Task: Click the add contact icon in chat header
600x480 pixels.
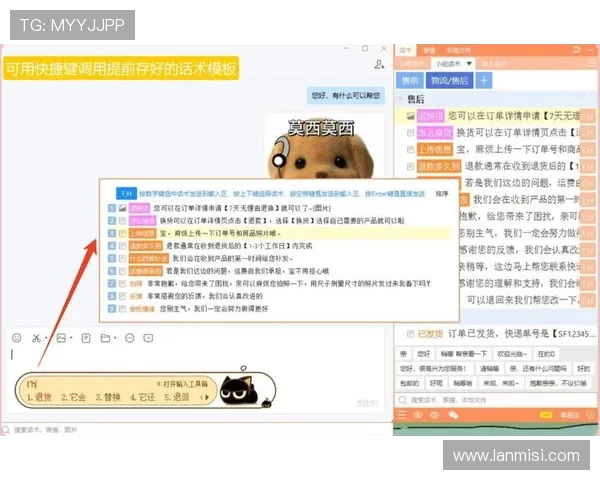Action: (x=379, y=64)
